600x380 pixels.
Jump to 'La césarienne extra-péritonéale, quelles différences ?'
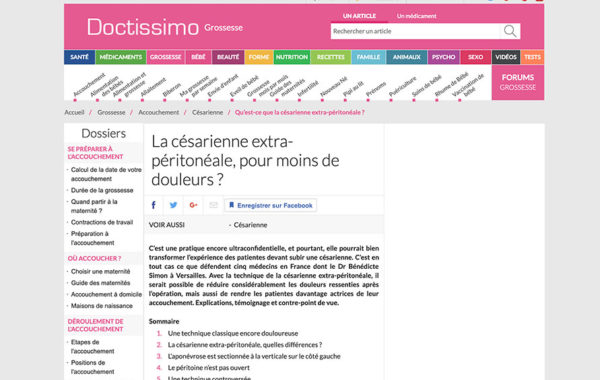pos(245,345)
